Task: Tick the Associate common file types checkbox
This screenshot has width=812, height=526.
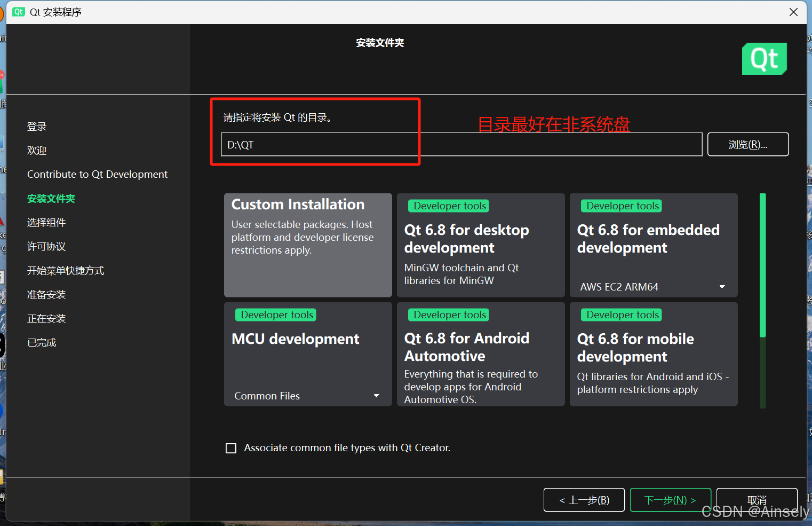Action: 231,448
